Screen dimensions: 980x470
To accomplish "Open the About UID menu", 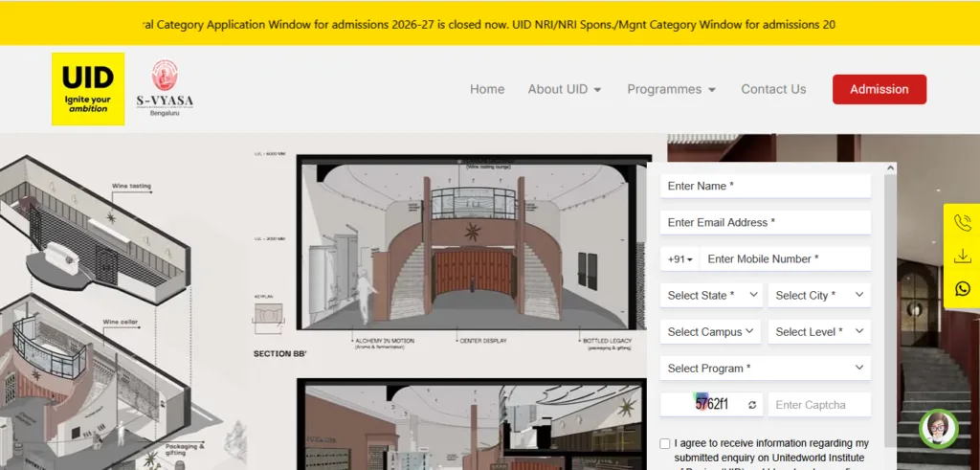I will (x=565, y=89).
